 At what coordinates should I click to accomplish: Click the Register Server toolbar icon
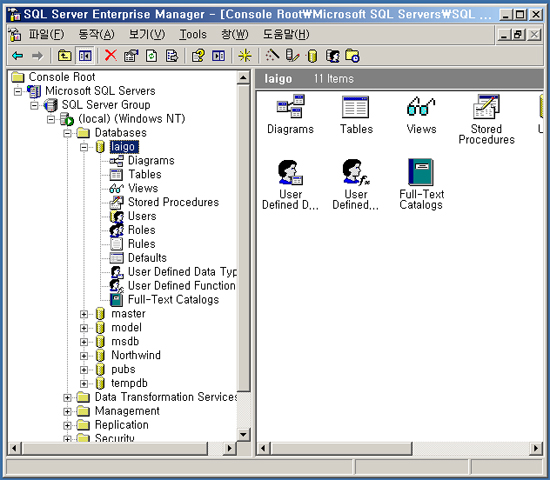[292, 55]
